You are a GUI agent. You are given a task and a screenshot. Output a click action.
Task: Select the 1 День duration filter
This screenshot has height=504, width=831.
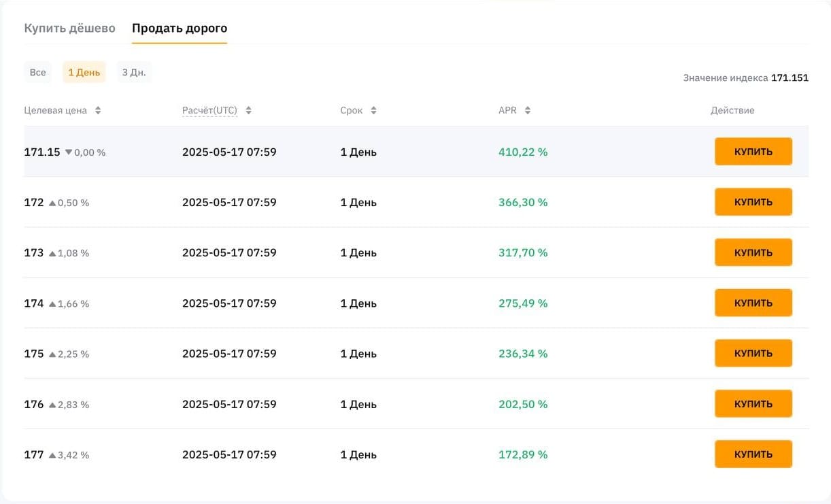pyautogui.click(x=84, y=72)
